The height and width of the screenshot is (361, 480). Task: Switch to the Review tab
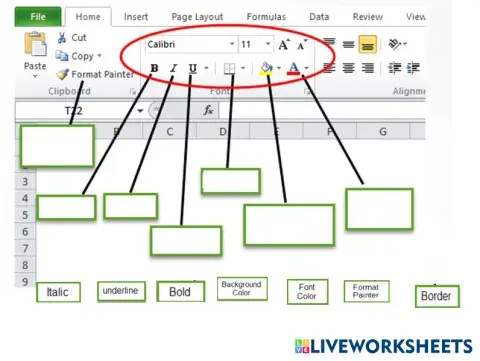click(368, 17)
